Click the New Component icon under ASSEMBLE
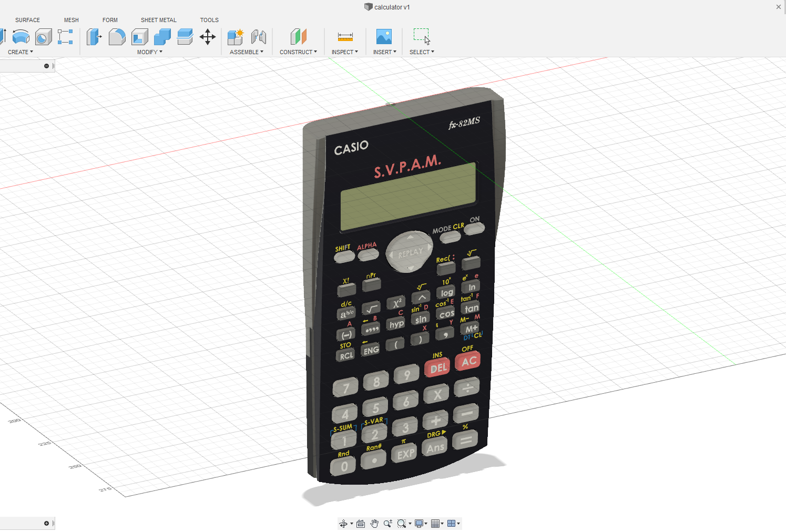Screen dimensions: 786x532 point(235,37)
